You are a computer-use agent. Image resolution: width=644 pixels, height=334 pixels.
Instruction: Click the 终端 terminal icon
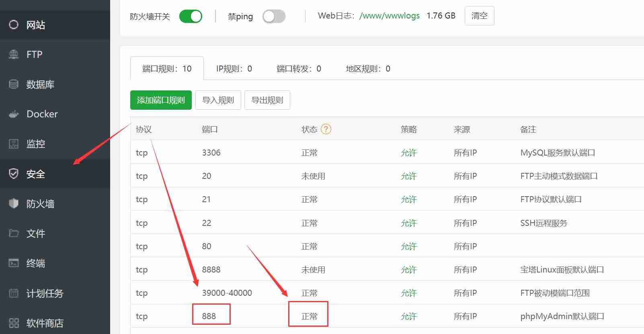point(14,263)
